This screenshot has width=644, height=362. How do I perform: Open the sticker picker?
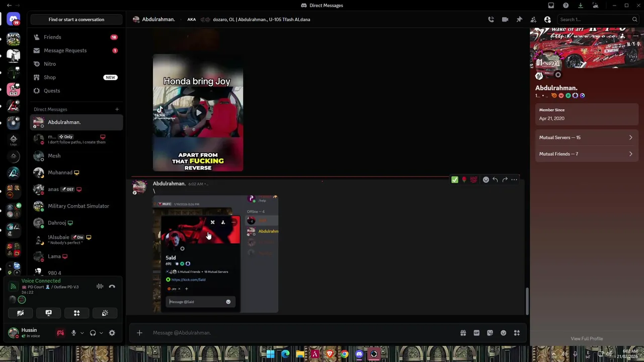point(490,333)
